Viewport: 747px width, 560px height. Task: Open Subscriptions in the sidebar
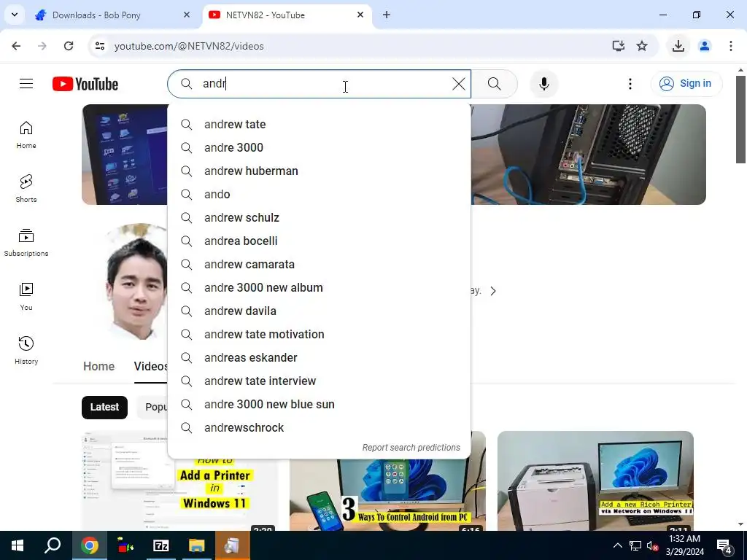click(x=26, y=242)
